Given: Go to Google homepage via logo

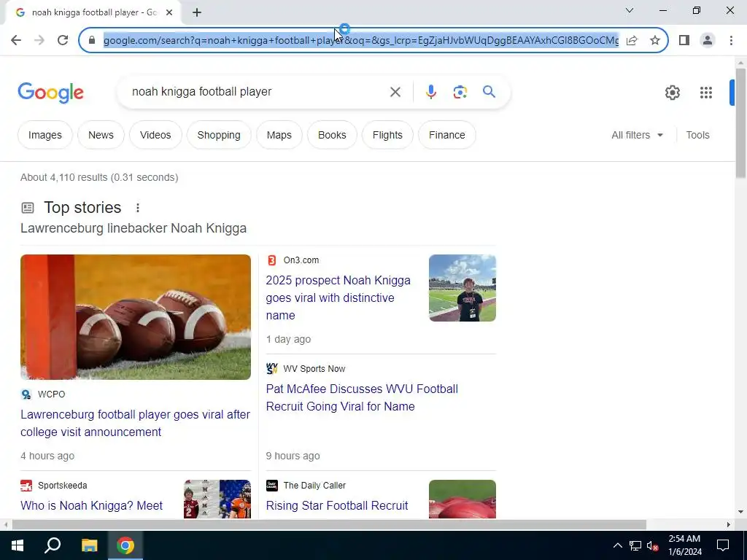Looking at the screenshot, I should tap(50, 93).
